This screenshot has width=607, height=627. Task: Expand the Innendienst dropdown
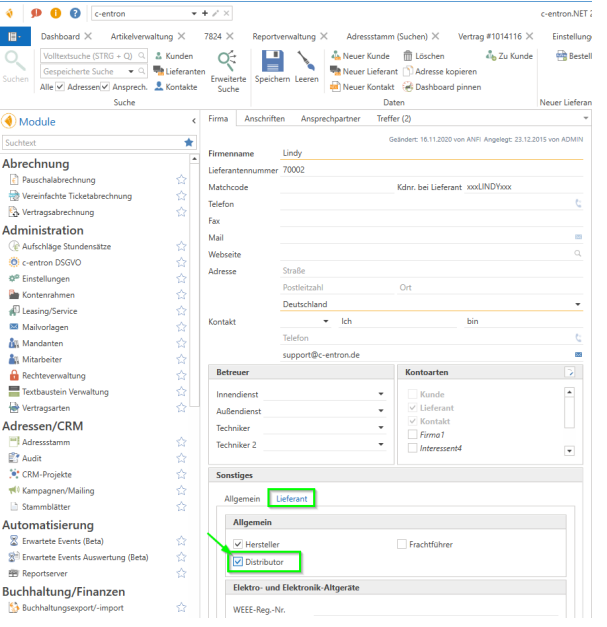[x=381, y=395]
